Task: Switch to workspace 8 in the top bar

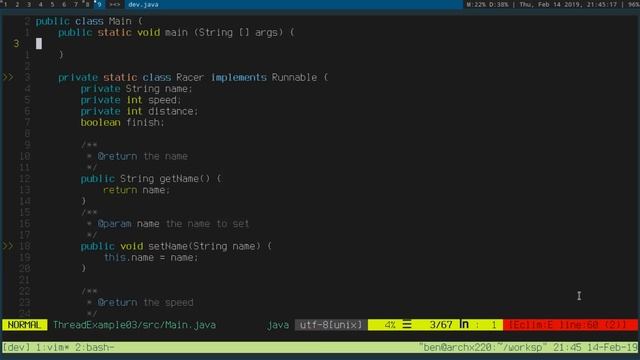Action: pyautogui.click(x=87, y=4)
